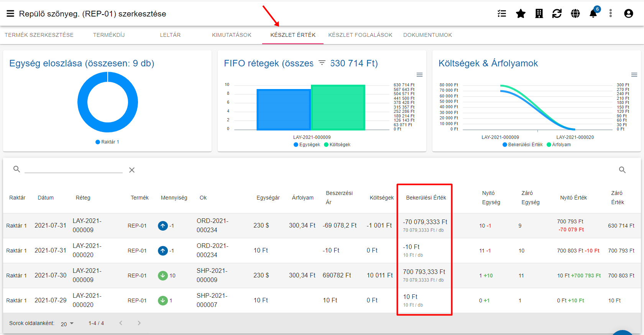Toggle Bekerülési Érték legend item
This screenshot has width=644, height=335.
coord(522,145)
